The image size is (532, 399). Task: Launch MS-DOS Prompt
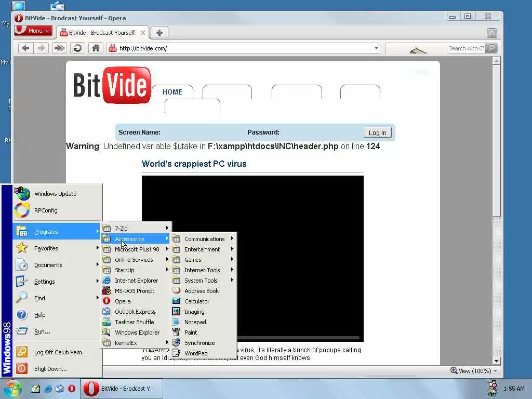point(136,291)
